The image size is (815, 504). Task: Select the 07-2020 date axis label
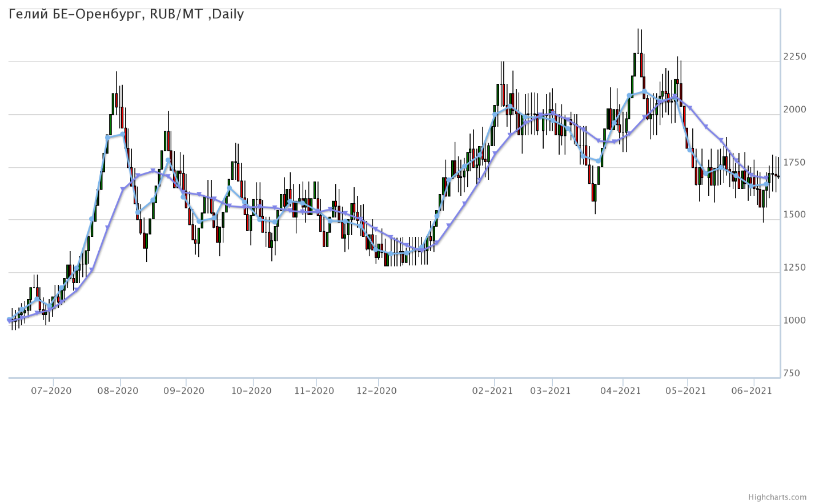tap(51, 391)
